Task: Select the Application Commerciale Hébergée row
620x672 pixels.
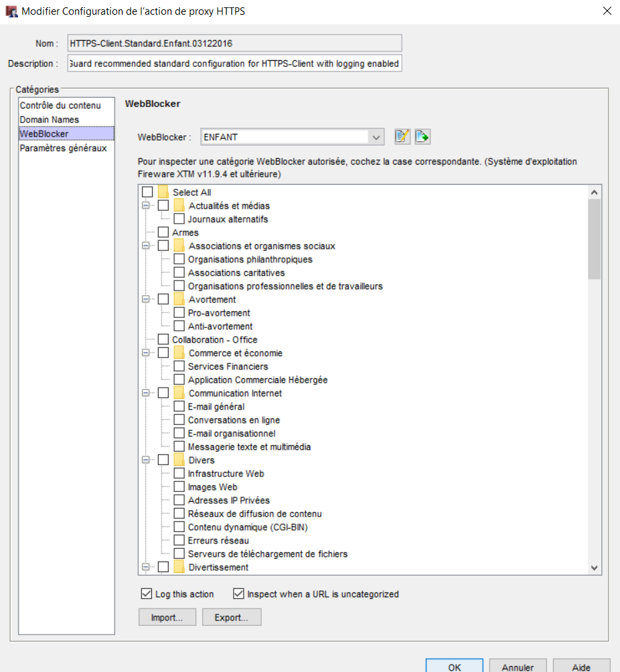Action: (258, 380)
